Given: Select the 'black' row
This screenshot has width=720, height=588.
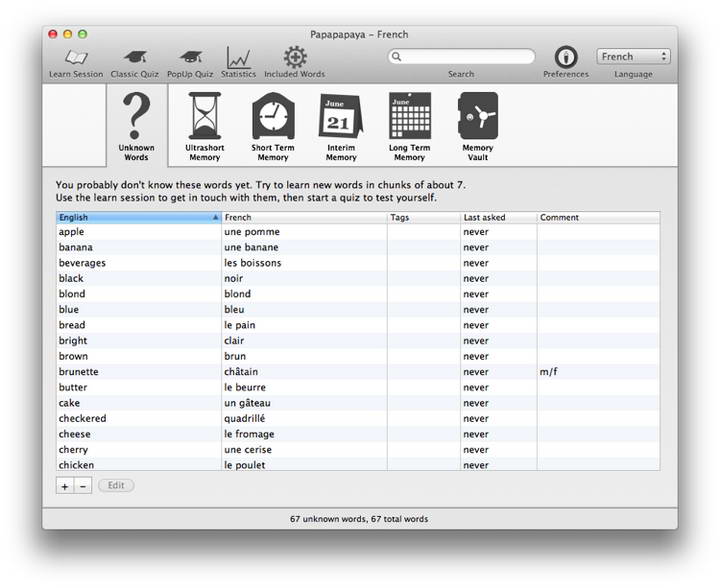Looking at the screenshot, I should click(x=358, y=279).
